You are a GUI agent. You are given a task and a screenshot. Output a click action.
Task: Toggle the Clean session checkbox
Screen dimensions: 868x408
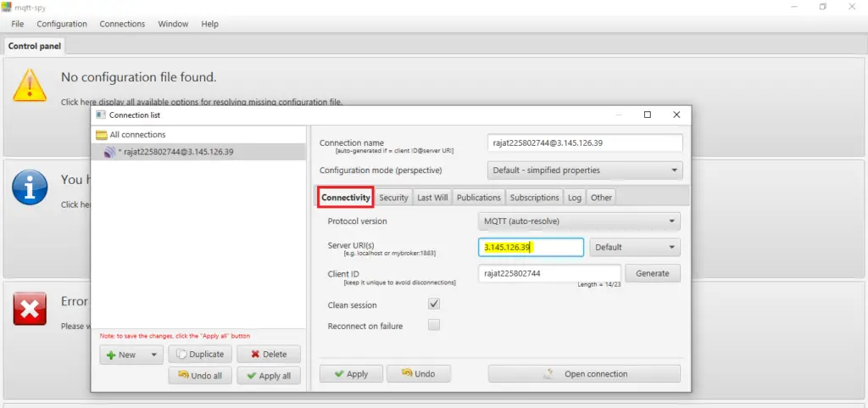(434, 304)
